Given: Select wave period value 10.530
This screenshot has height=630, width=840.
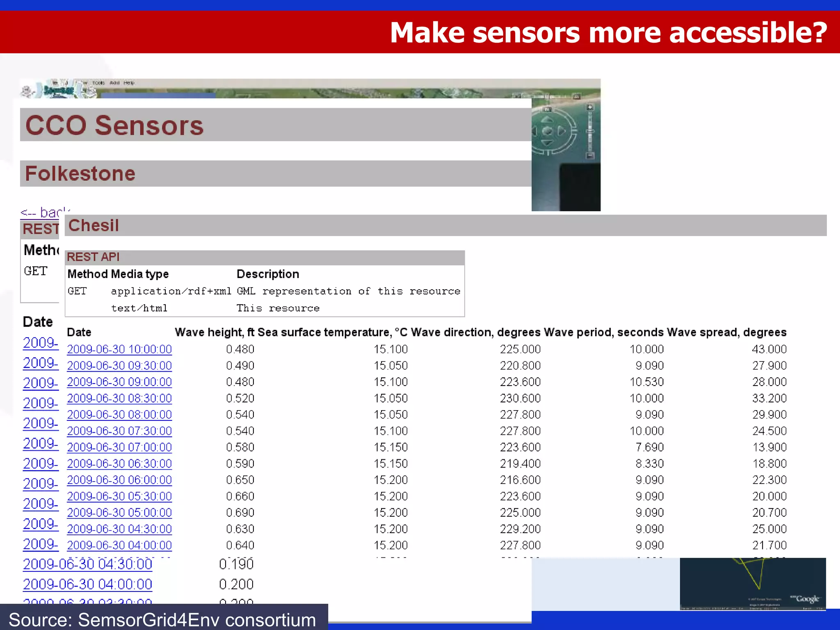Looking at the screenshot, I should point(646,382).
